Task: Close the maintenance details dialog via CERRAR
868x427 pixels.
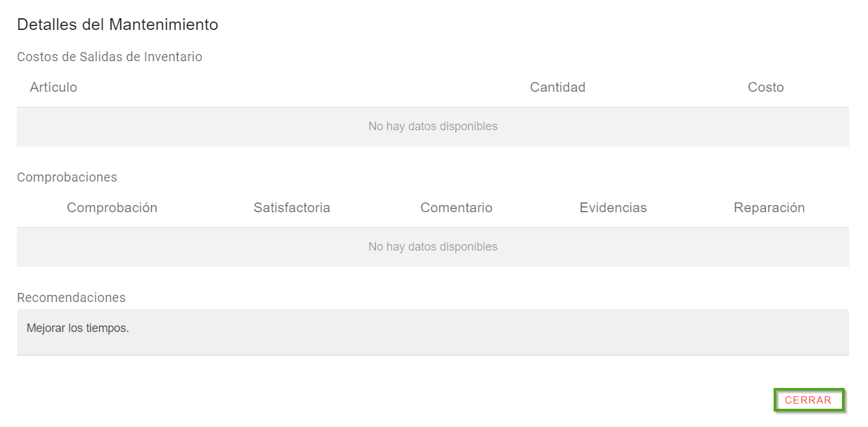Action: [808, 400]
